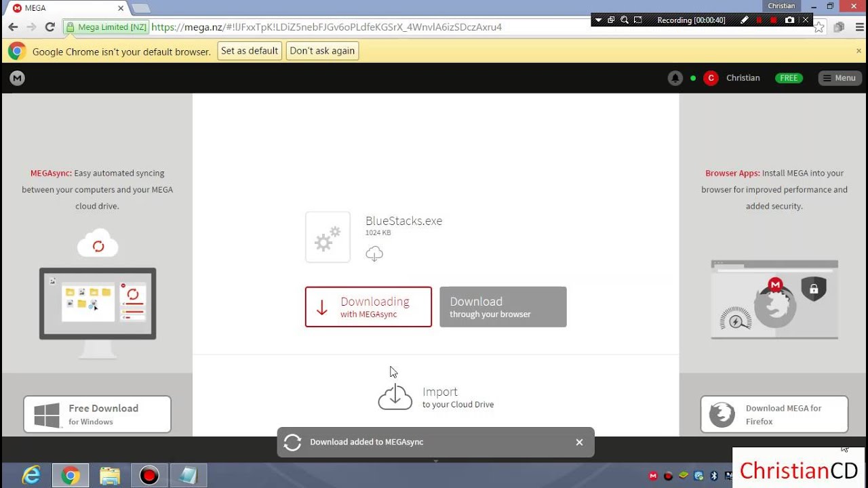Viewport: 868px width, 488px height.
Task: Click the Christian account name
Action: click(x=743, y=78)
